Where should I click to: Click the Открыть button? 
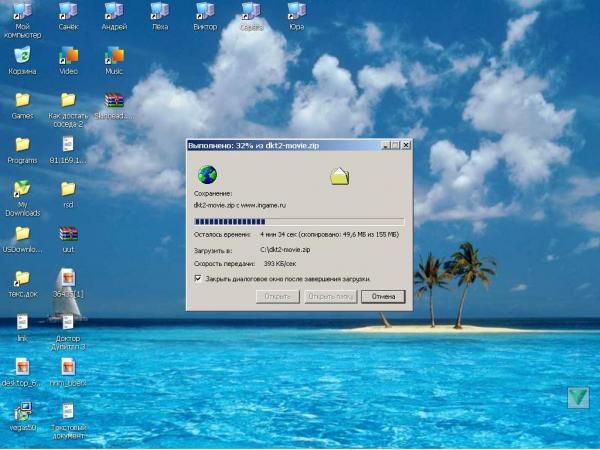click(x=277, y=297)
